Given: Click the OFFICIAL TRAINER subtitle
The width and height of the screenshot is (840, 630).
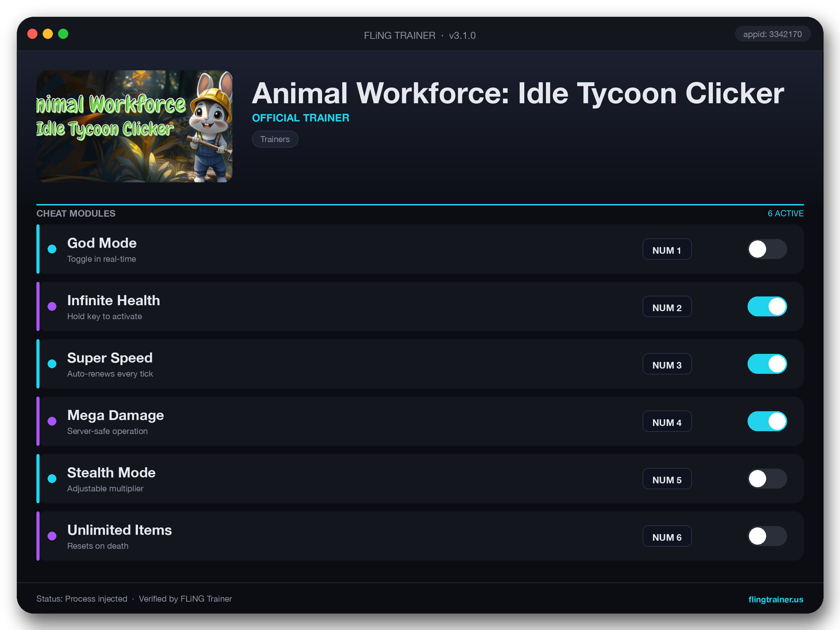Looking at the screenshot, I should pyautogui.click(x=300, y=118).
